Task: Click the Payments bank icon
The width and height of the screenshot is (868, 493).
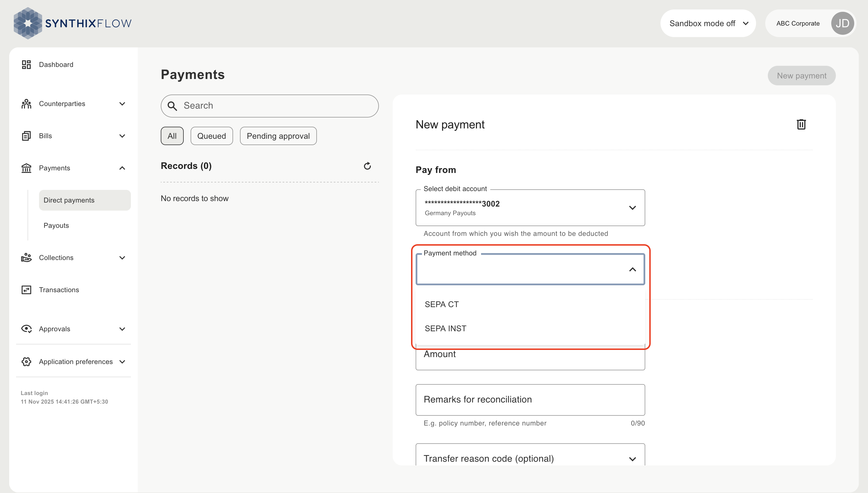Action: point(26,168)
